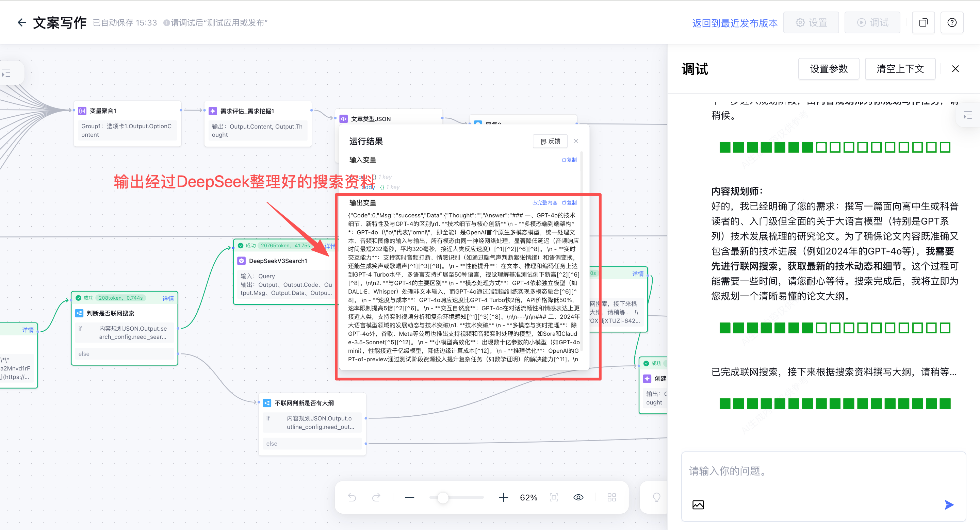Click the zoom slider handle
The height and width of the screenshot is (530, 980).
[x=442, y=497]
